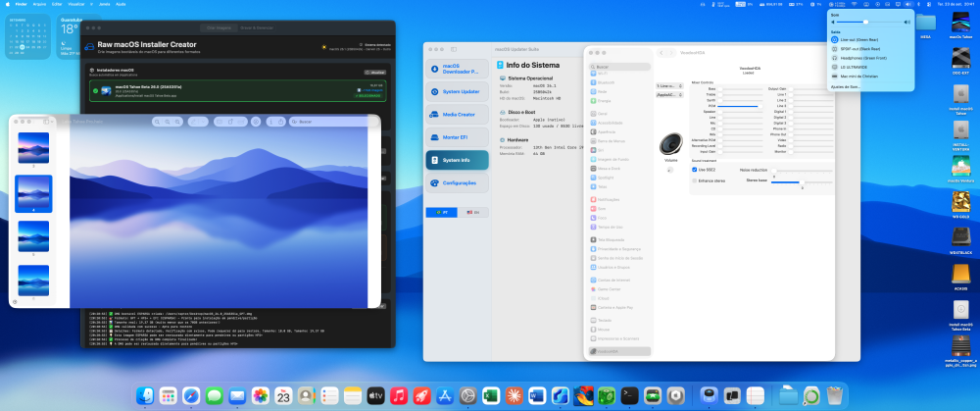Open Media Creator in Updater Suite

(458, 115)
